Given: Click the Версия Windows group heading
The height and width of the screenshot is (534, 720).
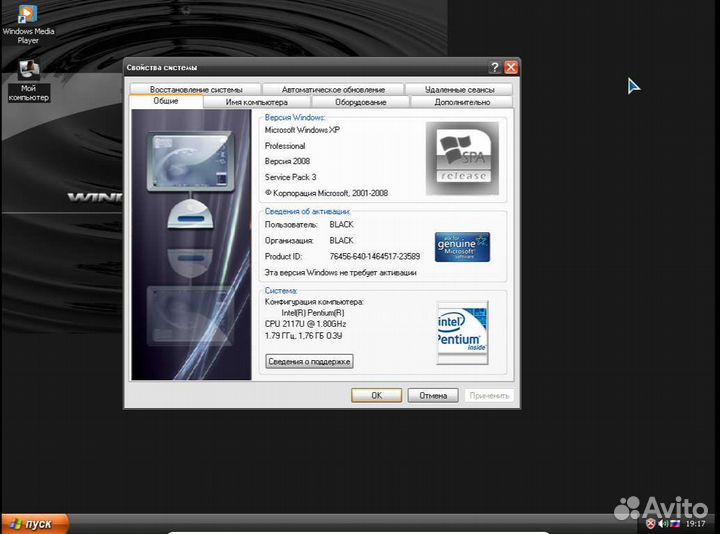Looking at the screenshot, I should click(294, 118).
